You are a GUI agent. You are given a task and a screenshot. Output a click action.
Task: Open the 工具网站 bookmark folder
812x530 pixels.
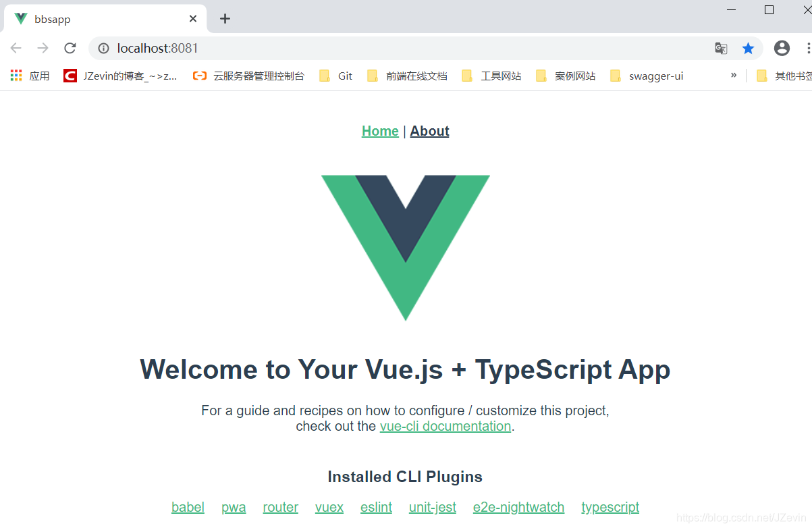[x=491, y=76]
